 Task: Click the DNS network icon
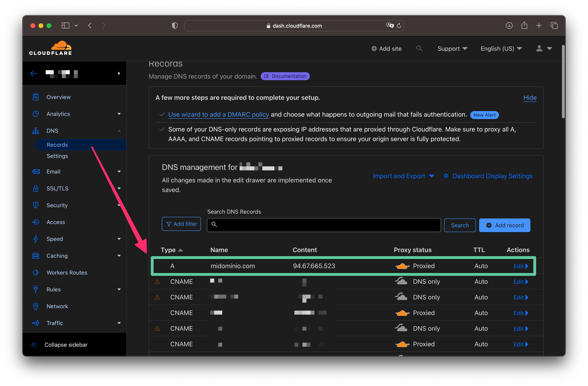(x=36, y=131)
